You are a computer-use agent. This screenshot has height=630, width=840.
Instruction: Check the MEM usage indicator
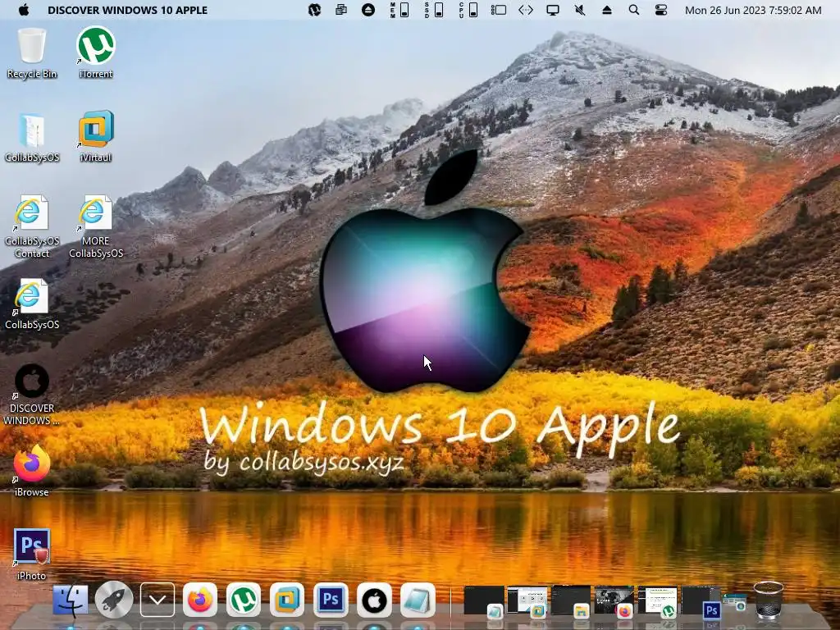pos(399,10)
